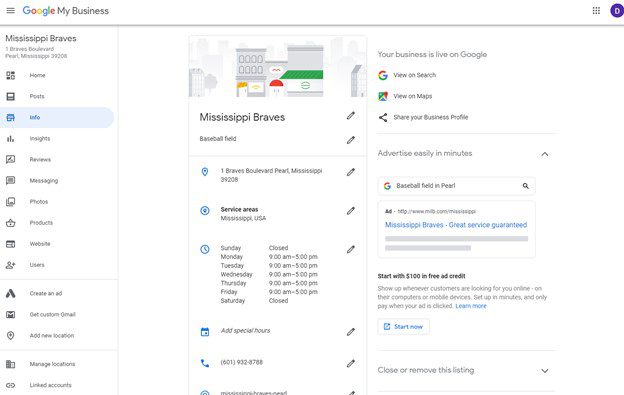Click the search magnifier in the ad preview
Viewport: 624px width, 395px height.
pos(526,186)
